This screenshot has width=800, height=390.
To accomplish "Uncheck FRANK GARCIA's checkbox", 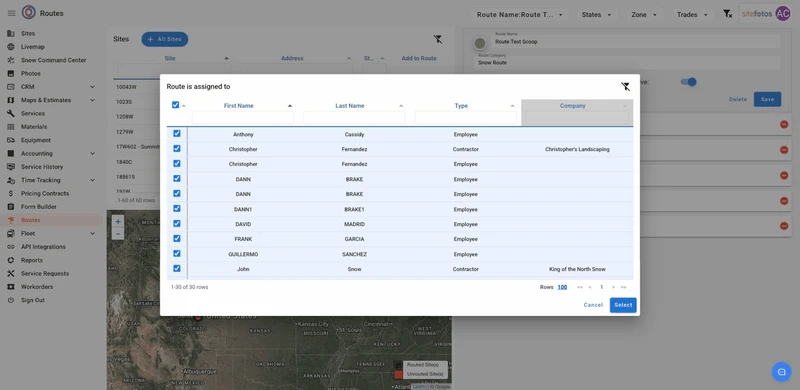I will [177, 238].
